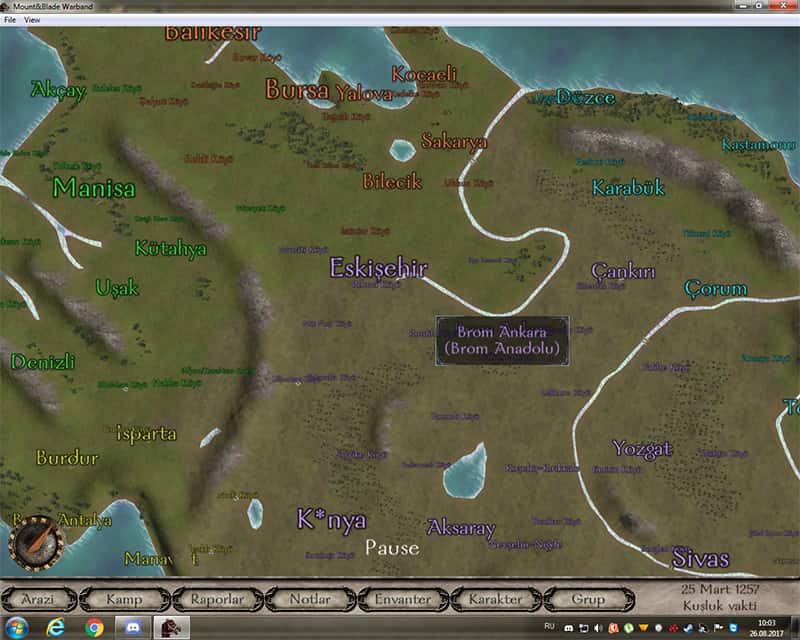Image resolution: width=800 pixels, height=640 pixels.
Task: Switch to Discord in taskbar
Action: (x=132, y=628)
